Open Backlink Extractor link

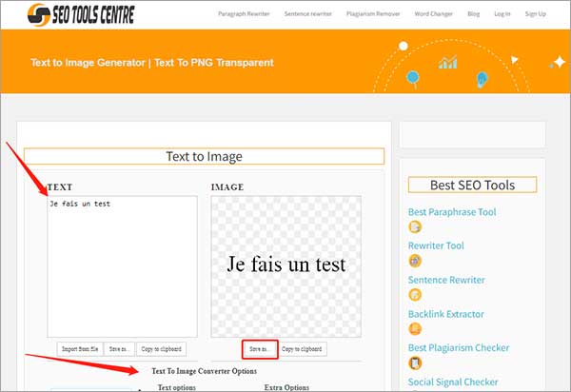point(445,314)
